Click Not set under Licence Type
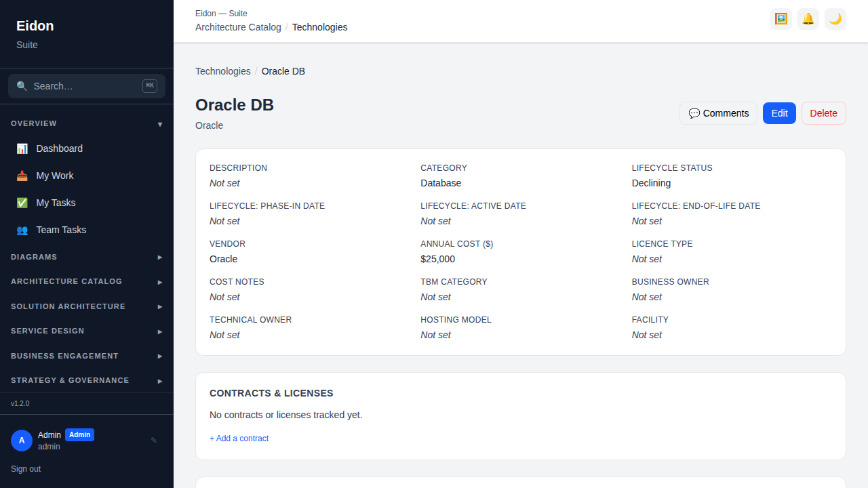 point(647,259)
